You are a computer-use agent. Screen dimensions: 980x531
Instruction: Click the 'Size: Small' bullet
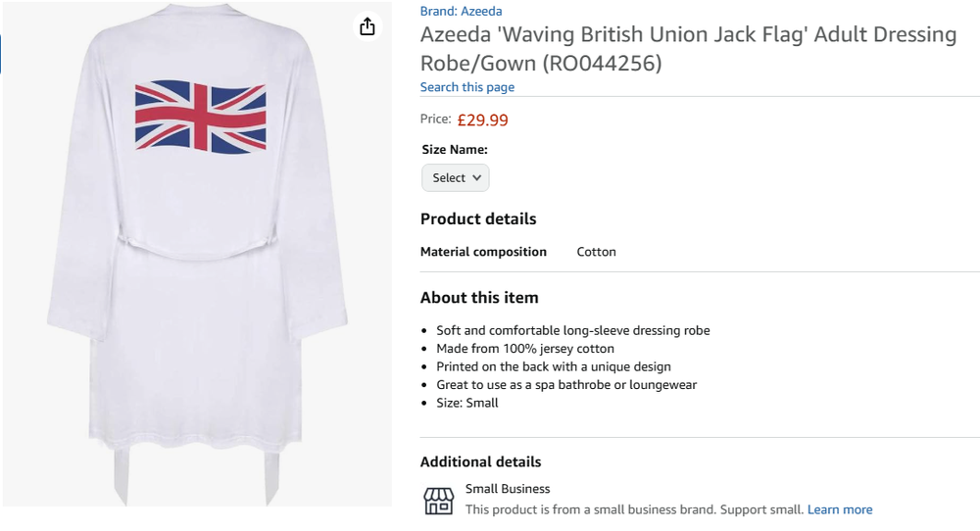tap(467, 403)
